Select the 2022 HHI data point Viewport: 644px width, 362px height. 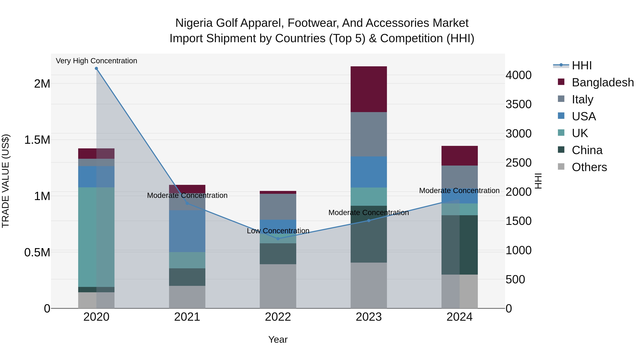[x=278, y=239]
